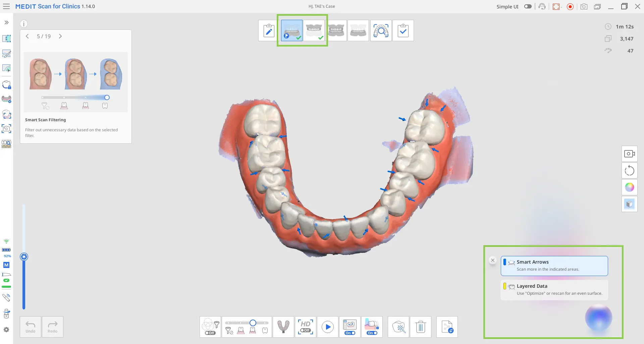This screenshot has height=344, width=644.
Task: Click the Undo button
Action: [31, 327]
